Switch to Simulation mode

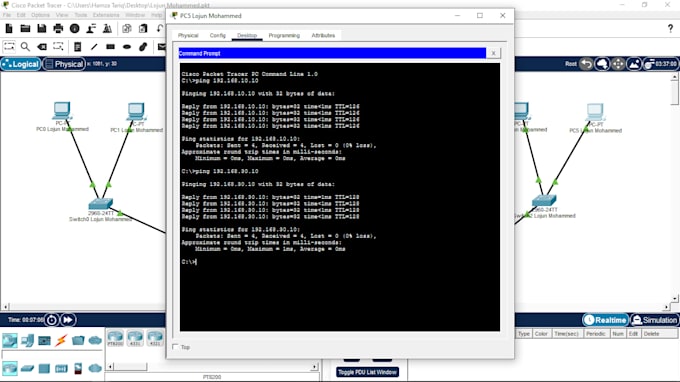click(654, 320)
